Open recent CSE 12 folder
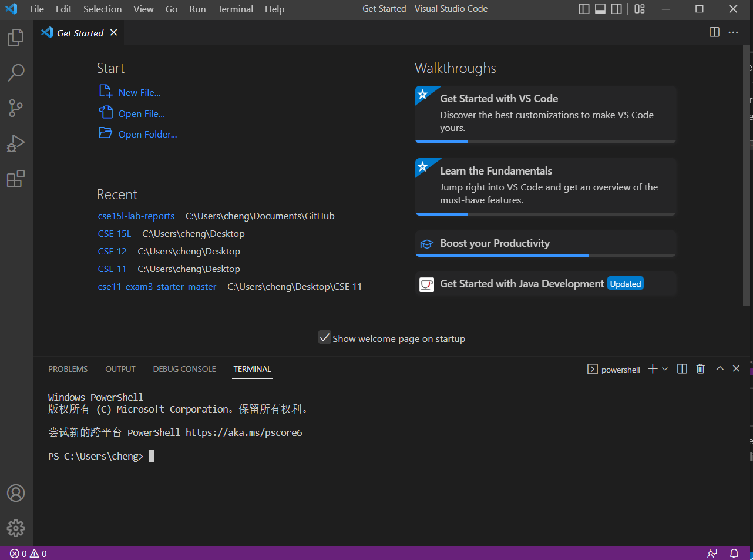 (x=112, y=252)
